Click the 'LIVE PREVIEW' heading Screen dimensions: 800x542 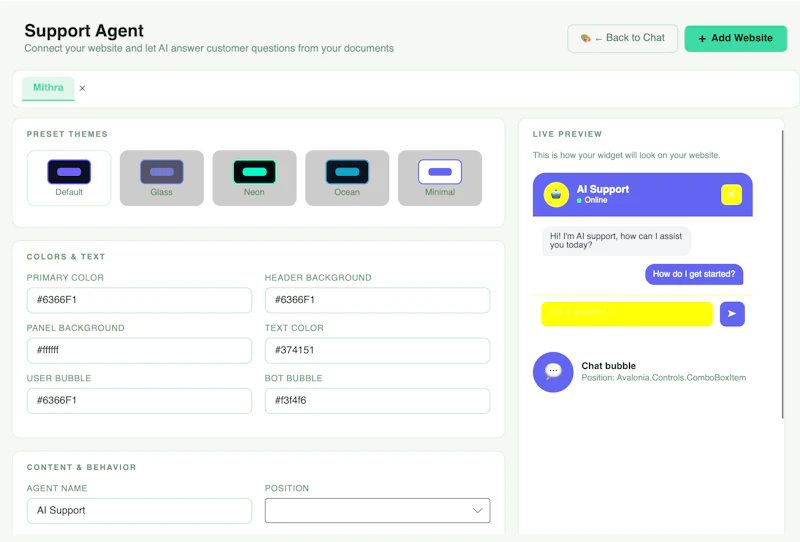pyautogui.click(x=567, y=134)
